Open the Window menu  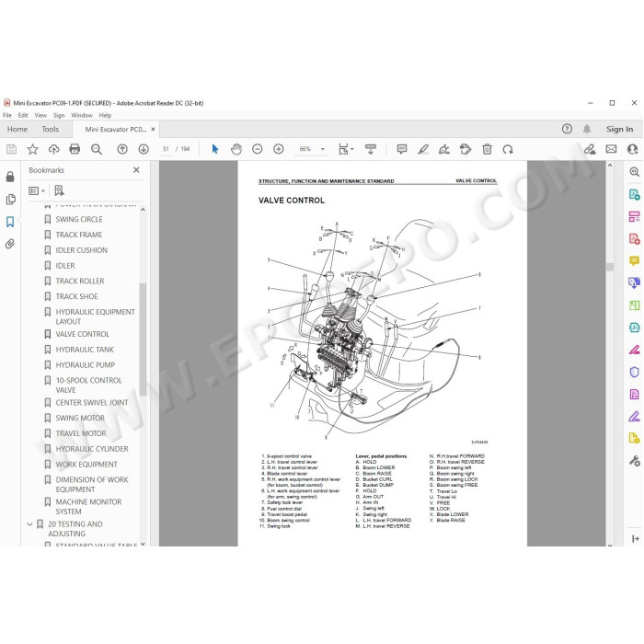tap(82, 115)
